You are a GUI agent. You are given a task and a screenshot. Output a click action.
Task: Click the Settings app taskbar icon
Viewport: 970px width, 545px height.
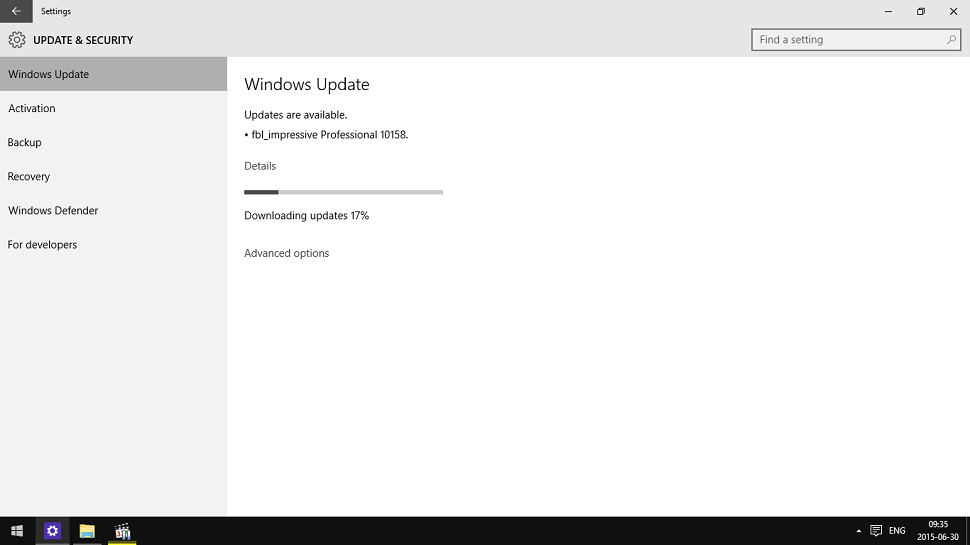point(52,531)
